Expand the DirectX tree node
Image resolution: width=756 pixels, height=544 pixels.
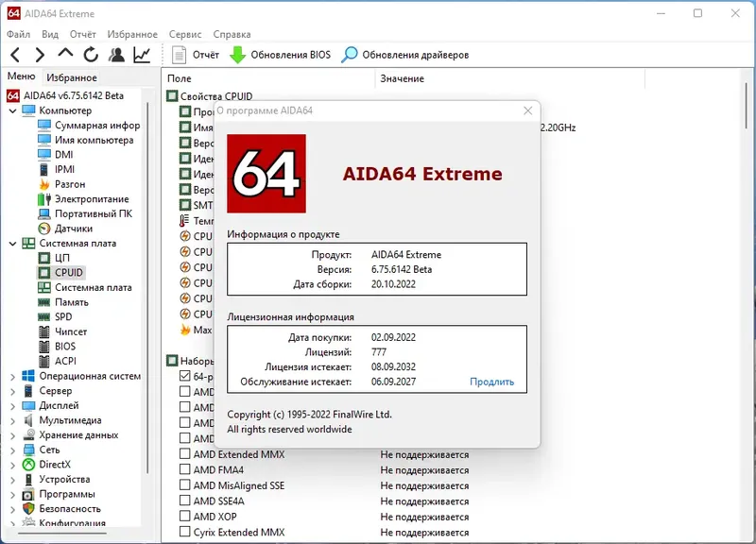coord(13,465)
